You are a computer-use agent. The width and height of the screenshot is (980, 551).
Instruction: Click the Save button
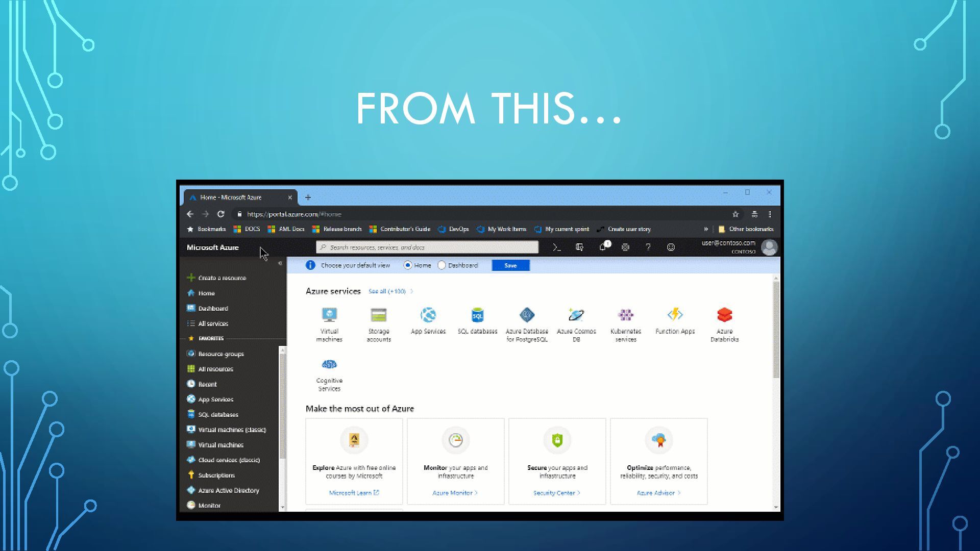pyautogui.click(x=510, y=265)
